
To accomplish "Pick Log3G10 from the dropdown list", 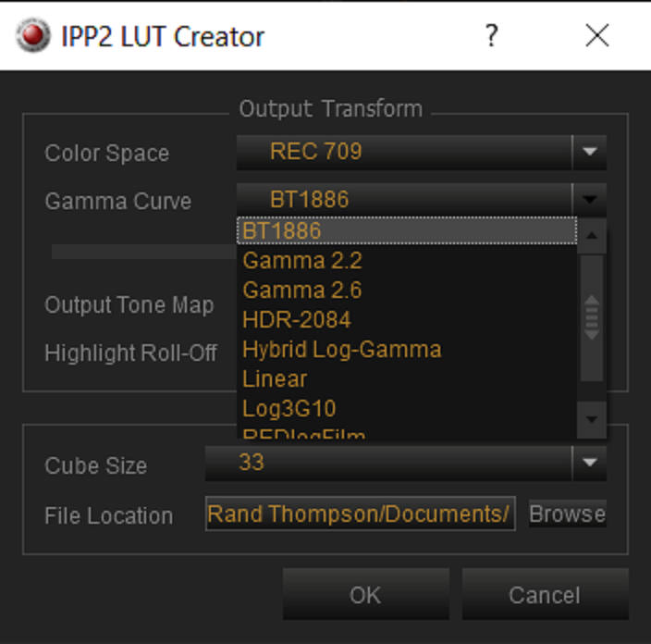I will pyautogui.click(x=407, y=408).
